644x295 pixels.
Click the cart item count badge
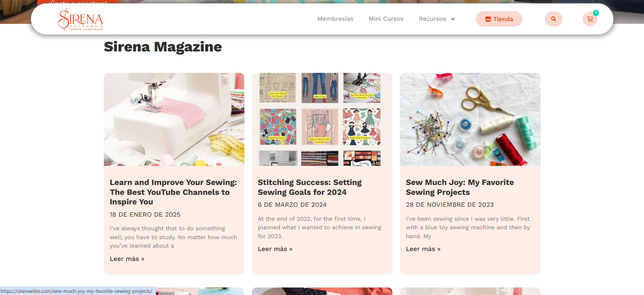[x=596, y=13]
